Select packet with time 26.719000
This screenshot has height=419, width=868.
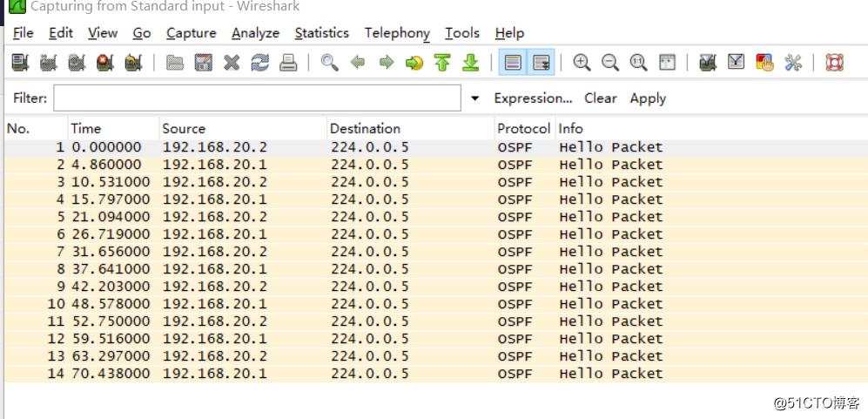coord(436,234)
